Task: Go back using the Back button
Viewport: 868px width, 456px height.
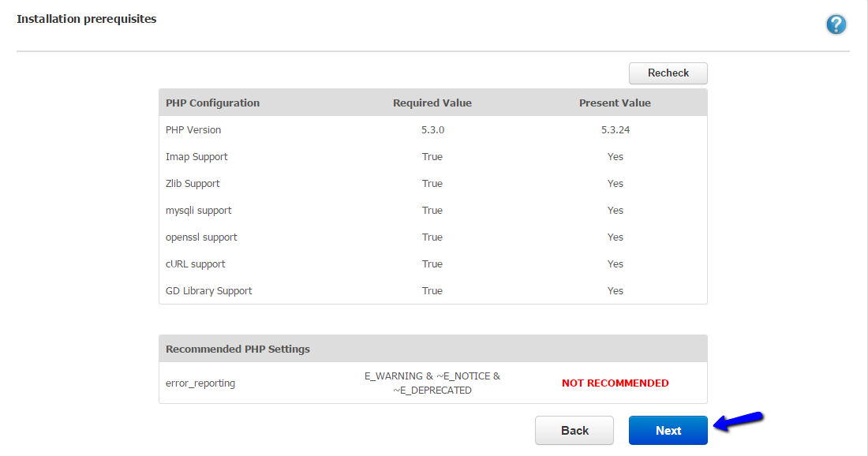Action: tap(574, 430)
